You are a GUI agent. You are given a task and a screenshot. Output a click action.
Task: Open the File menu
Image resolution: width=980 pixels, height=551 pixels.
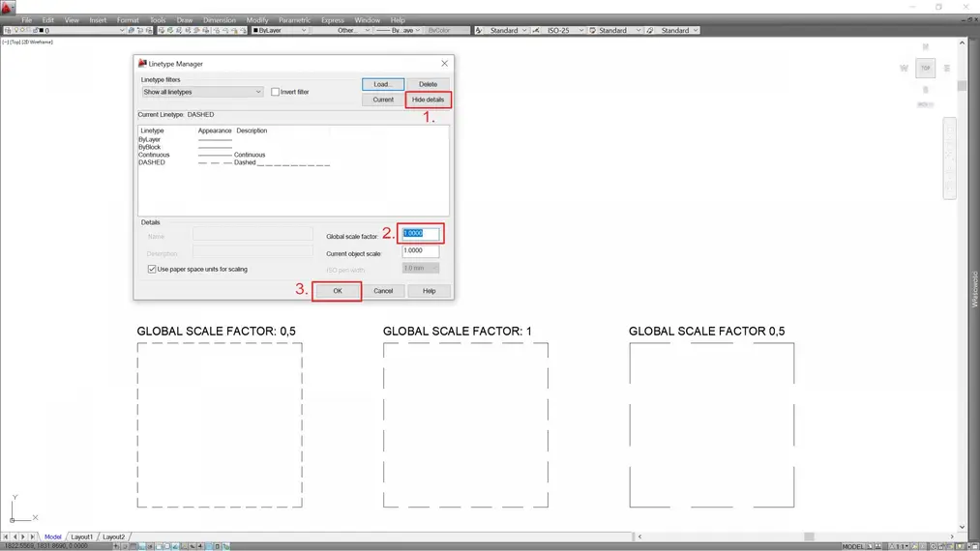tap(26, 20)
